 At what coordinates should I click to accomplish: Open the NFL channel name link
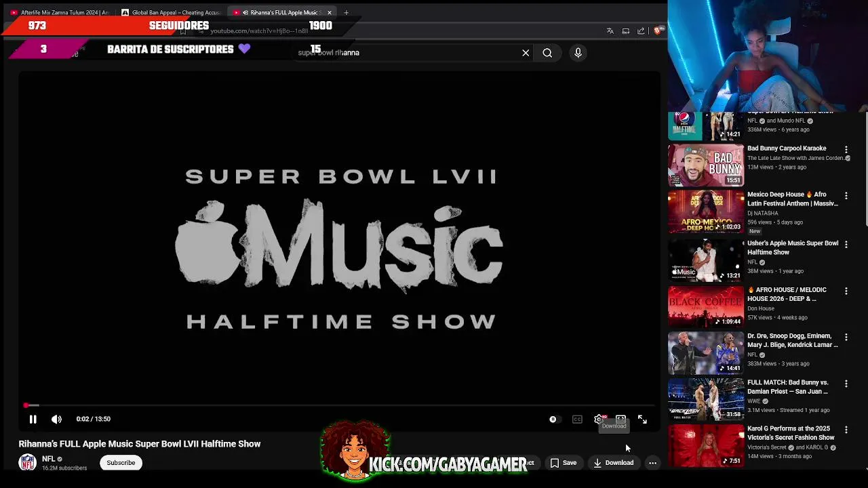click(48, 459)
